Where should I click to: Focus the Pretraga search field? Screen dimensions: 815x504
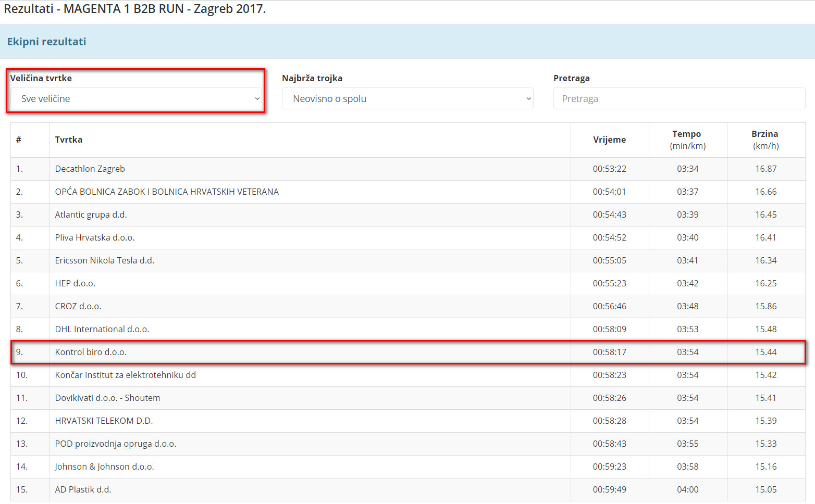coord(679,98)
